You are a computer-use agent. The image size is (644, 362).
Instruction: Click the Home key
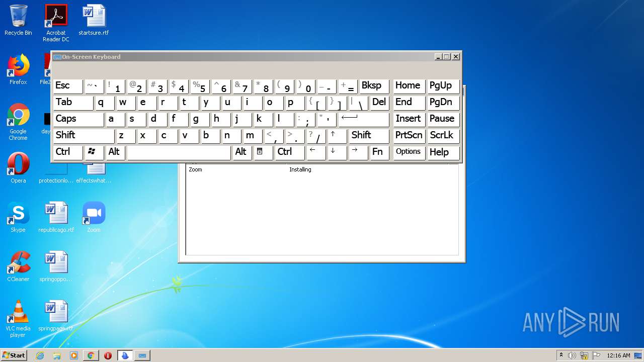click(409, 85)
